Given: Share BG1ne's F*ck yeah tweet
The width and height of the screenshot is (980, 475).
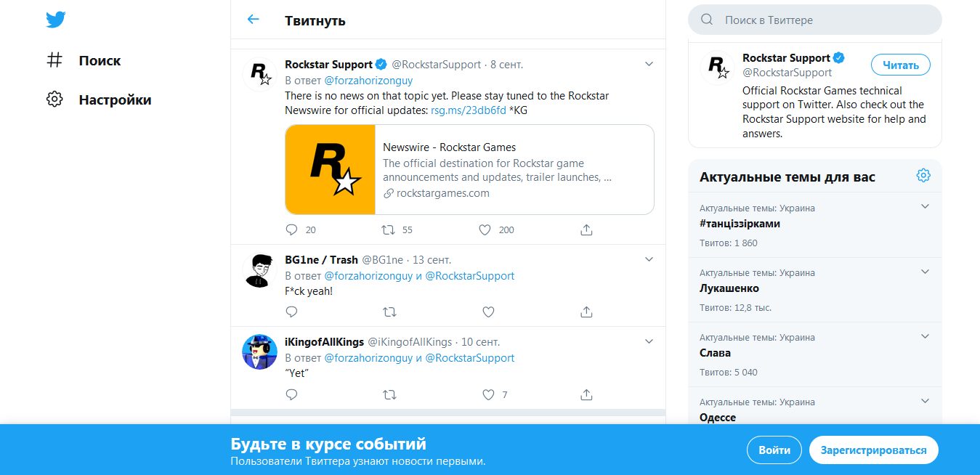Looking at the screenshot, I should pyautogui.click(x=586, y=312).
